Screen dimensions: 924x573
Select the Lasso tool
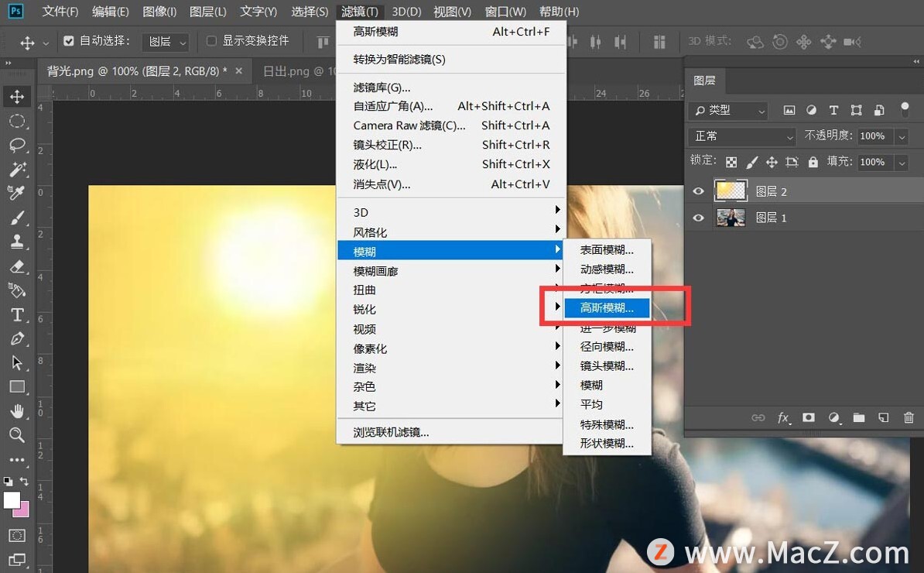pos(17,145)
